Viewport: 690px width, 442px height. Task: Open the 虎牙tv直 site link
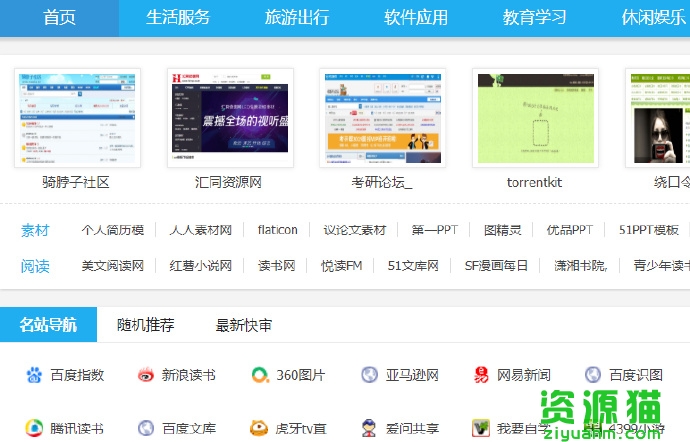pos(301,428)
